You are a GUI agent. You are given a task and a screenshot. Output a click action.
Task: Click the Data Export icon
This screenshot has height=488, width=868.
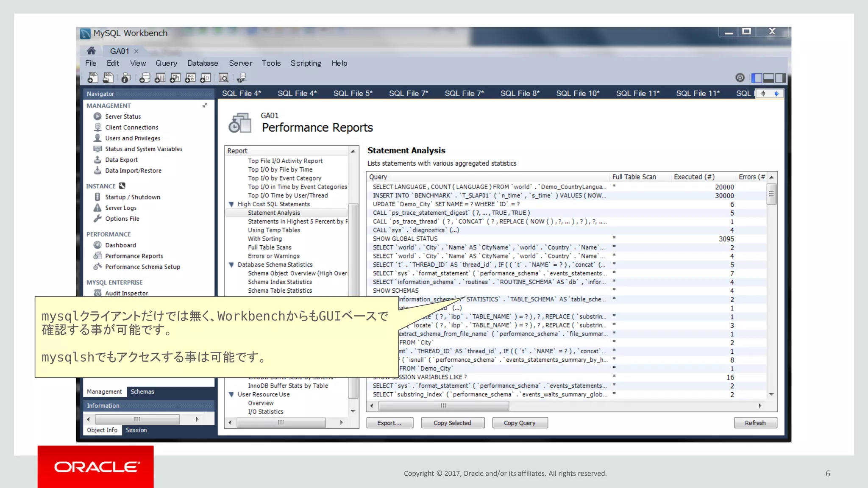[x=97, y=160]
